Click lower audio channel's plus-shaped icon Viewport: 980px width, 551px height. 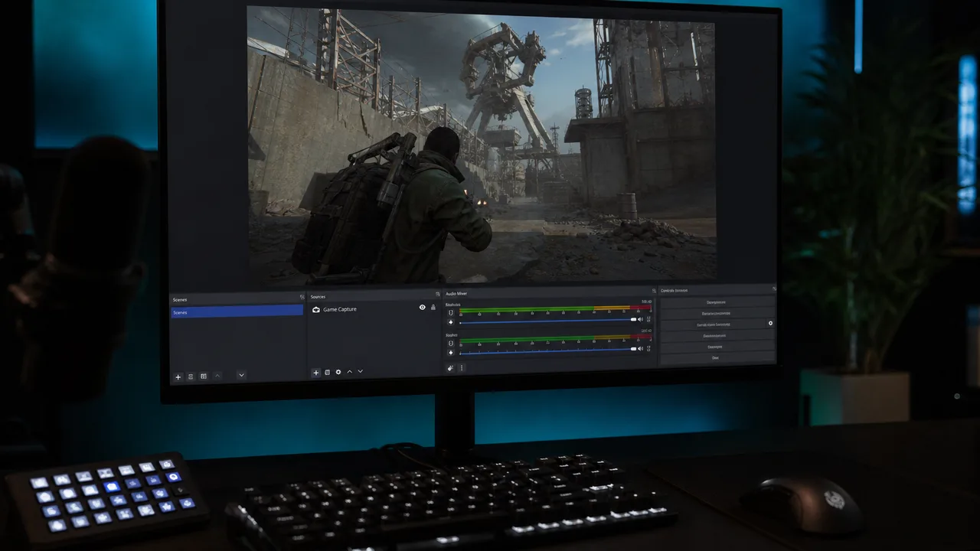tap(451, 352)
